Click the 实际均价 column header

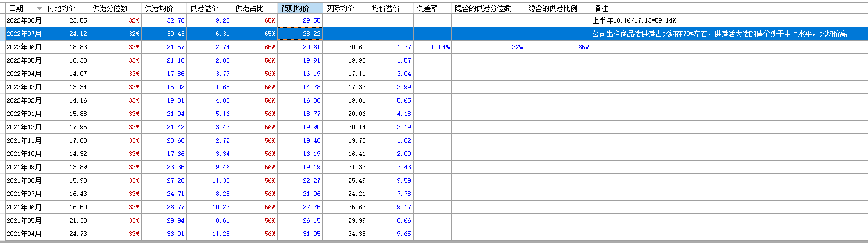[x=345, y=9]
